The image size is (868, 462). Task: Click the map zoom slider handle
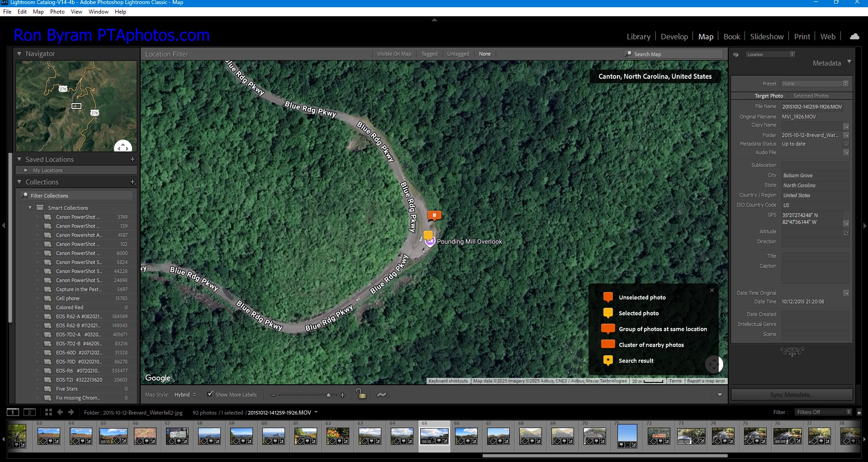[x=329, y=395]
